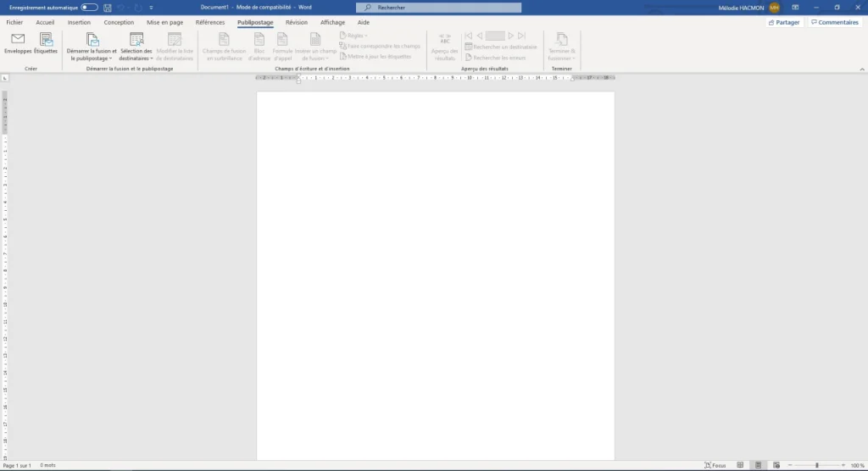The width and height of the screenshot is (868, 471).
Task: Switch to Web layout view icon
Action: coord(776,465)
